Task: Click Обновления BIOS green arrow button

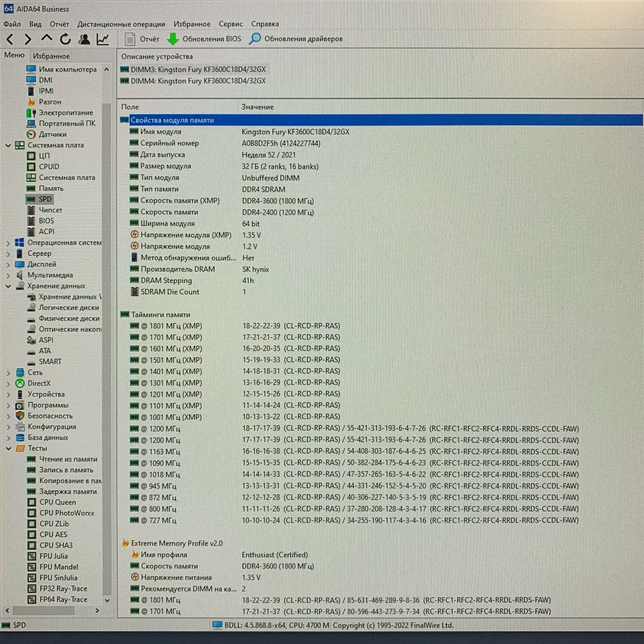Action: tap(204, 39)
